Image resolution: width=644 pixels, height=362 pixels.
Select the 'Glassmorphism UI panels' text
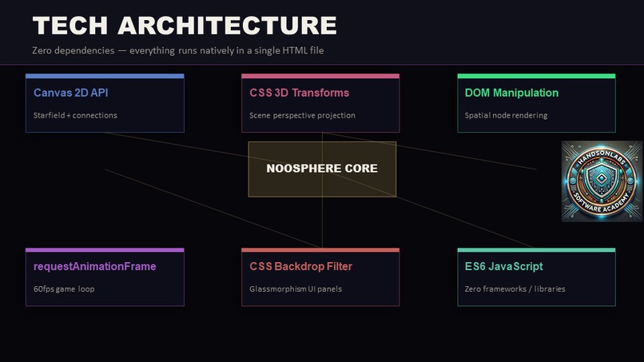tap(296, 288)
